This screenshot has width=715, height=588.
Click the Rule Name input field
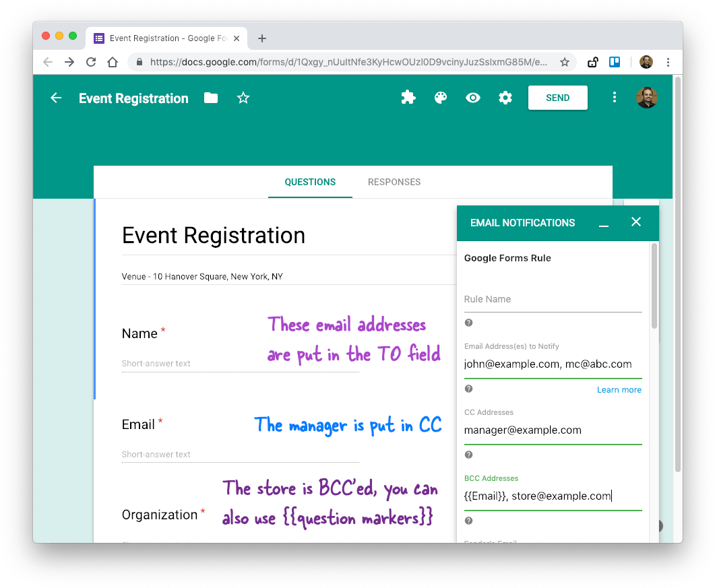pos(553,299)
